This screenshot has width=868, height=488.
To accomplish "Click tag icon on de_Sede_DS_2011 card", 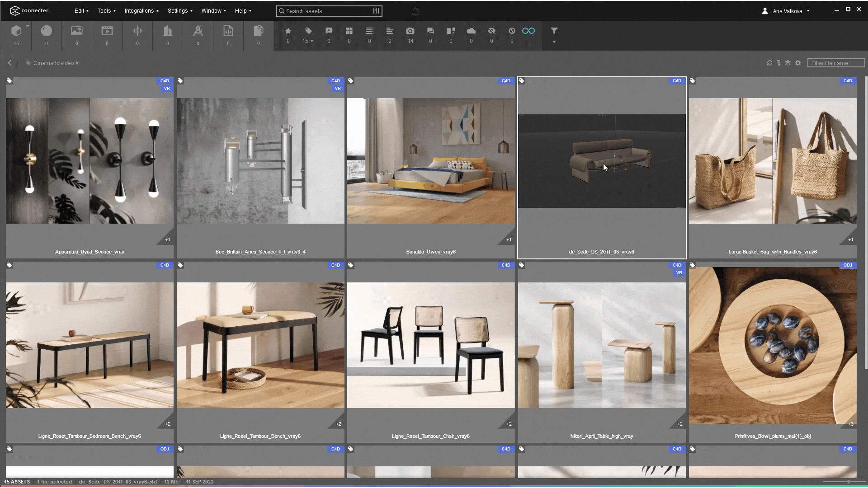I will click(522, 81).
